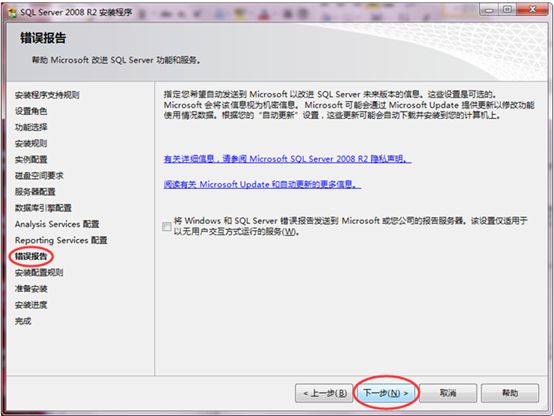Select 功能选择 step in sidebar

pos(31,127)
